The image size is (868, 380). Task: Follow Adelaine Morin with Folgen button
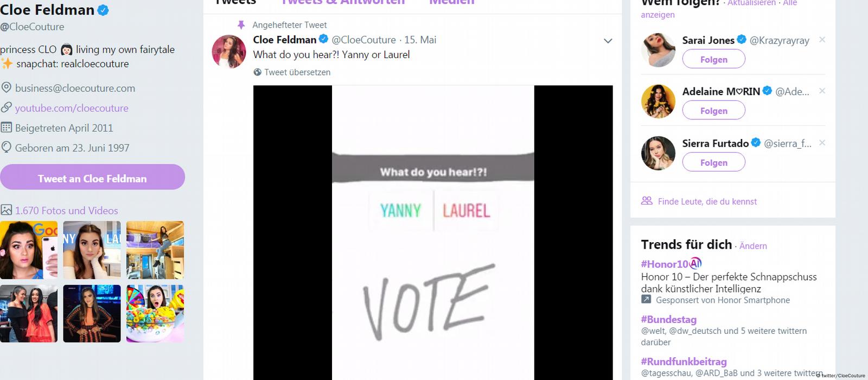pos(713,110)
